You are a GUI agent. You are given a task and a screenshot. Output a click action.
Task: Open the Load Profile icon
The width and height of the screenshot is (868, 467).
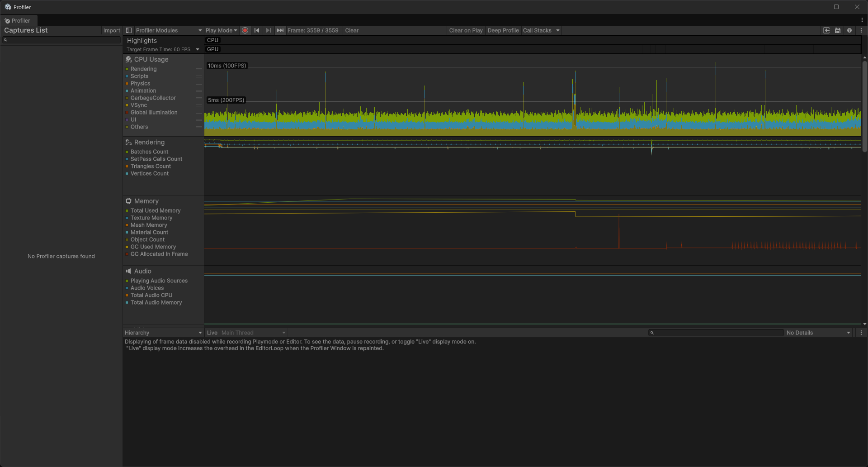pyautogui.click(x=826, y=30)
